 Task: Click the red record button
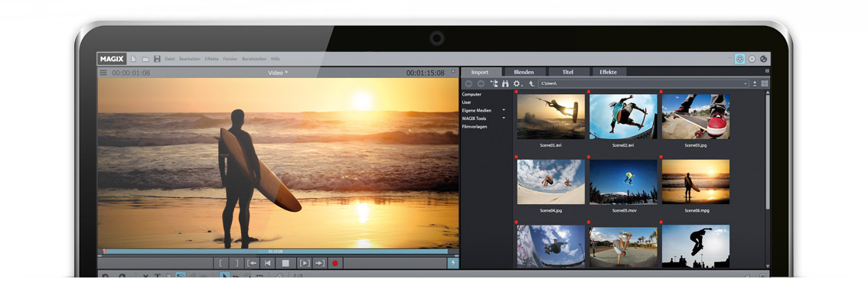click(334, 264)
